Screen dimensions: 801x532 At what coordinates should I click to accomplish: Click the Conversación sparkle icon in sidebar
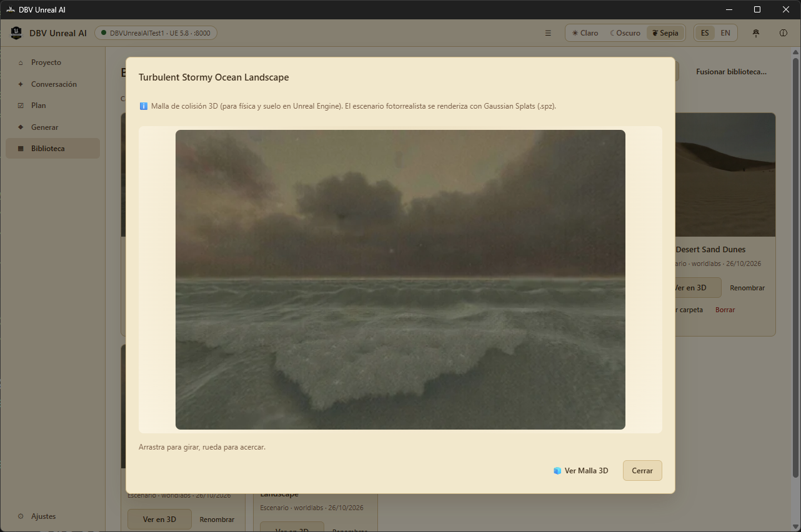21,84
